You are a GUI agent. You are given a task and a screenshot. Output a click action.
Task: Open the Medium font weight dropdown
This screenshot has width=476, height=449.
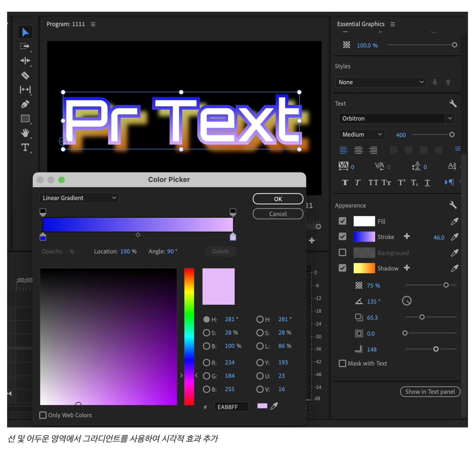362,134
